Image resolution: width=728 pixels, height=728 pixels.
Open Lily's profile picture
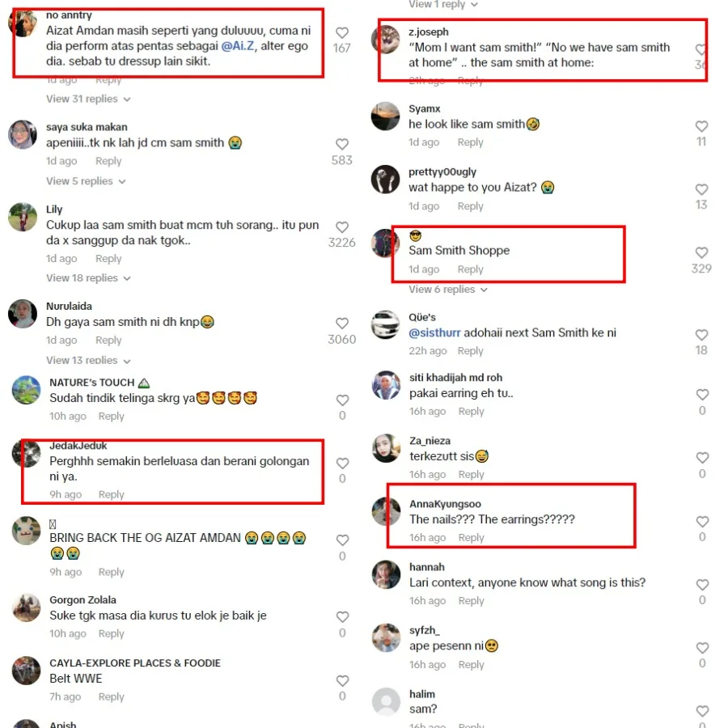pyautogui.click(x=23, y=217)
